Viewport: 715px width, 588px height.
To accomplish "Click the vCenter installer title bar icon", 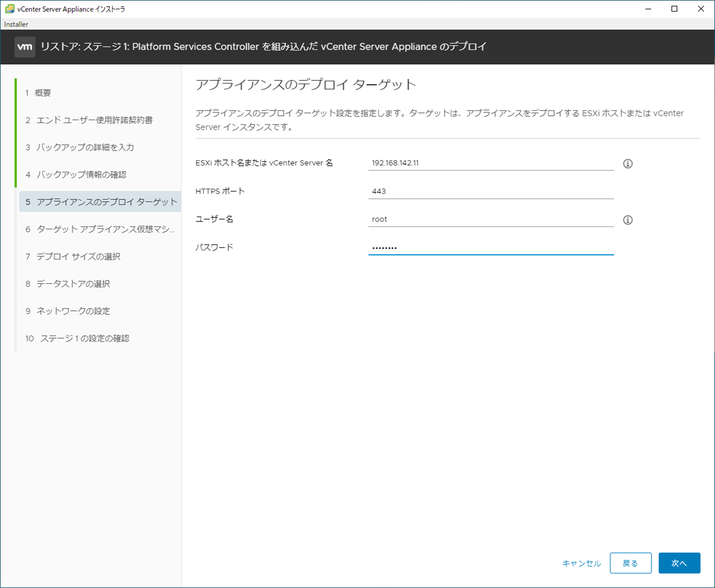I will coord(9,9).
